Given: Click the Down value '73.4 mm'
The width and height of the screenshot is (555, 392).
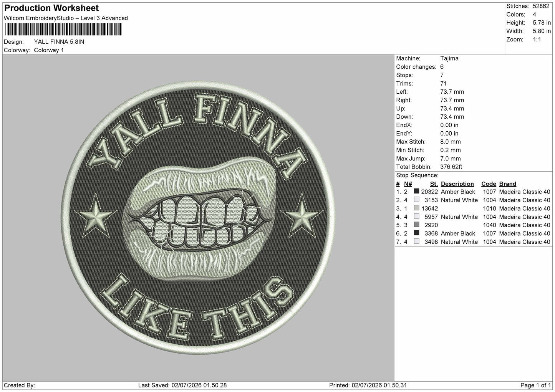Looking at the screenshot, I should click(x=452, y=117).
